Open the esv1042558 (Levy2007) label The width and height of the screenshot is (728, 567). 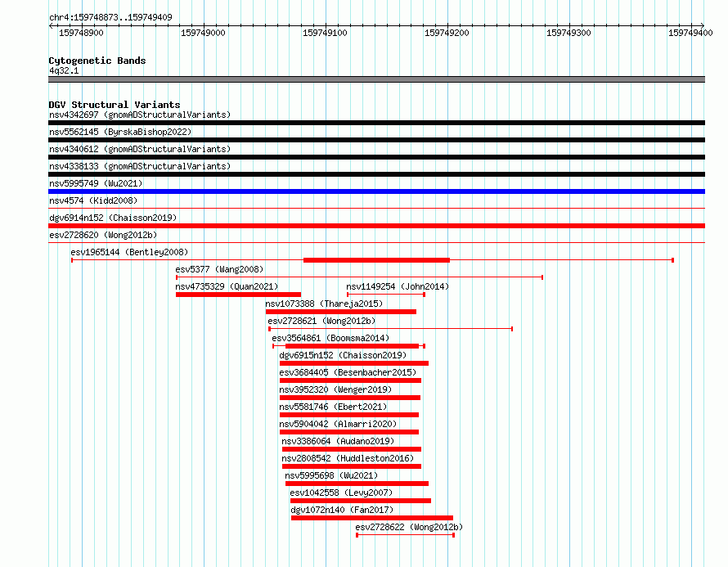click(341, 493)
